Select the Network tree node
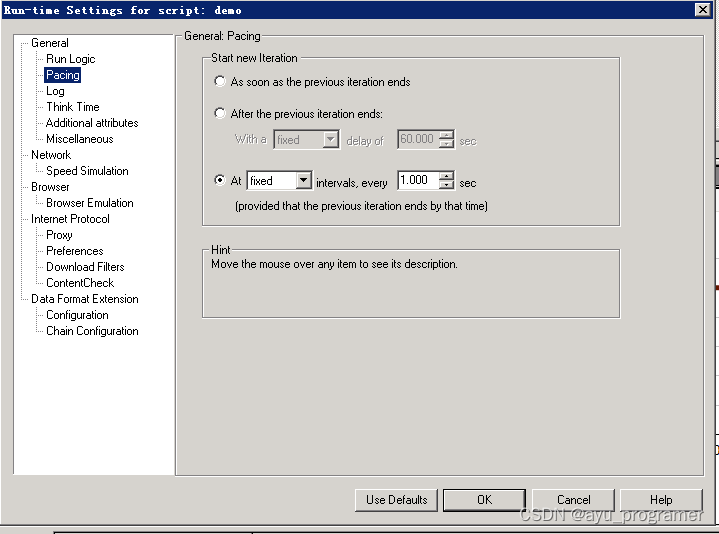719x534 pixels. click(x=51, y=155)
